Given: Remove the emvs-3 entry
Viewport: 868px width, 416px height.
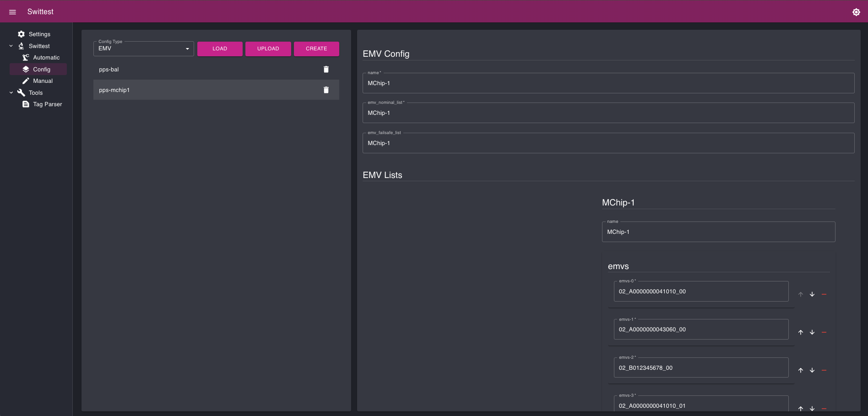Looking at the screenshot, I should tap(824, 408).
